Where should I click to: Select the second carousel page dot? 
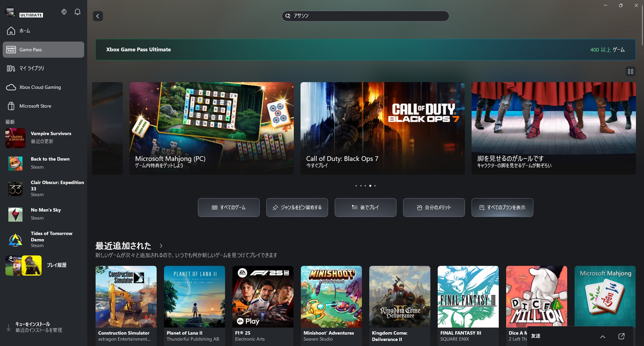click(361, 186)
